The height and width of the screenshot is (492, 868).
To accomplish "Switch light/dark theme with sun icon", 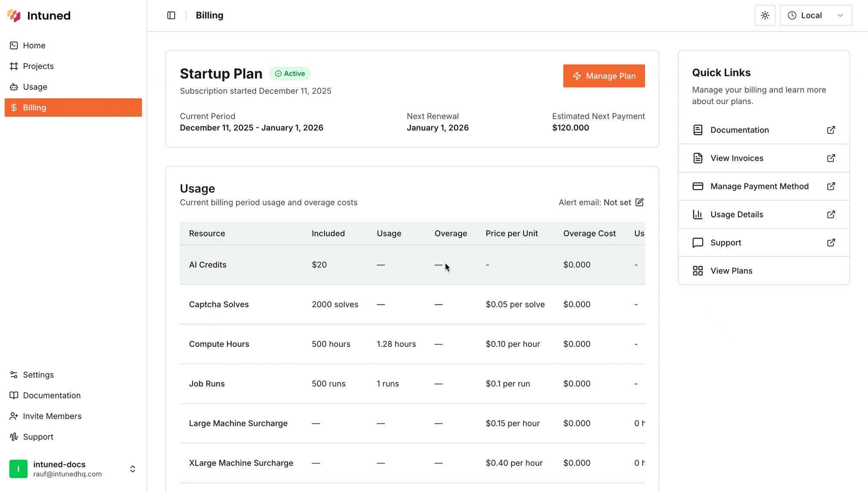I will click(765, 16).
